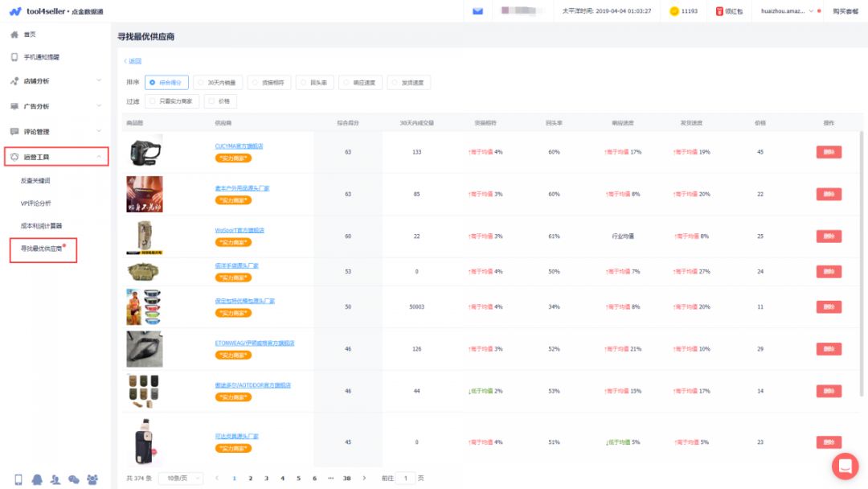Delete the CUCYMA supplier row
Screen dimensions: 868x489
[x=829, y=152]
